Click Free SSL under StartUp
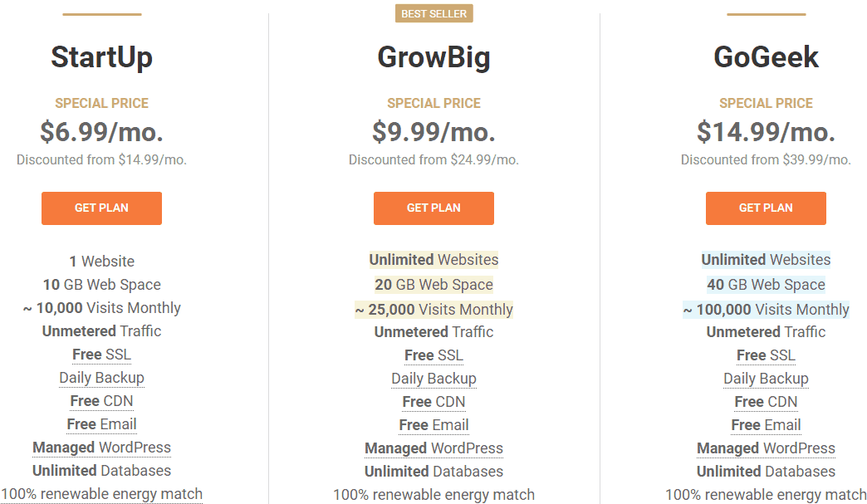This screenshot has width=867, height=504. click(x=101, y=355)
